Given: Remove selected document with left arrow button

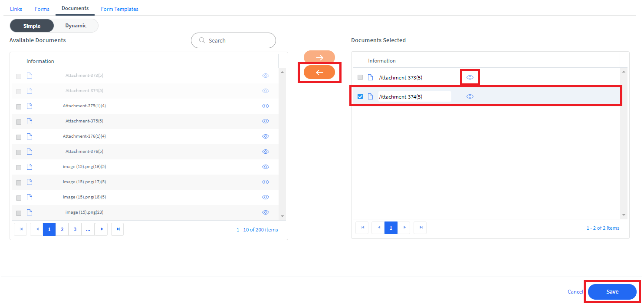Looking at the screenshot, I should 319,72.
